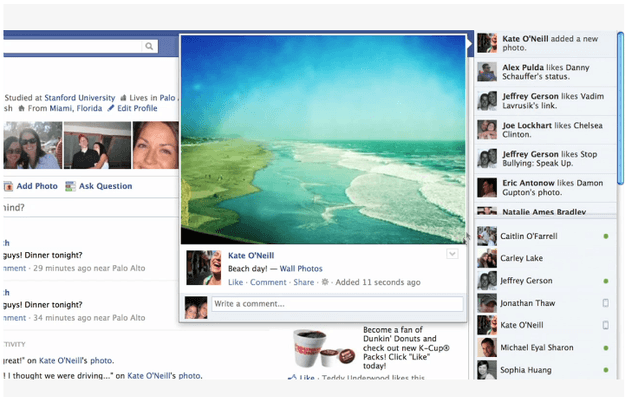The width and height of the screenshot is (625, 401).
Task: Click Eric Antonow's ticker avatar
Action: [487, 188]
